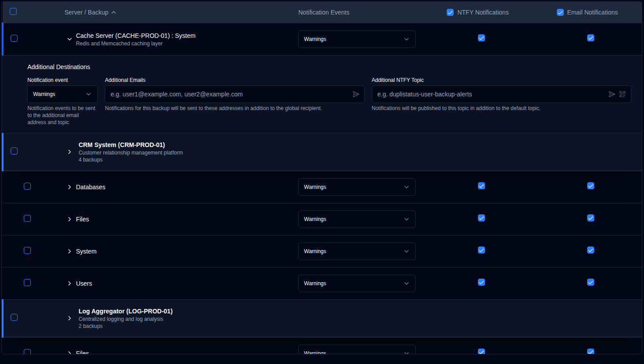644x364 pixels.
Task: Show the QR code for the NTFY topic
Action: pyautogui.click(x=622, y=94)
